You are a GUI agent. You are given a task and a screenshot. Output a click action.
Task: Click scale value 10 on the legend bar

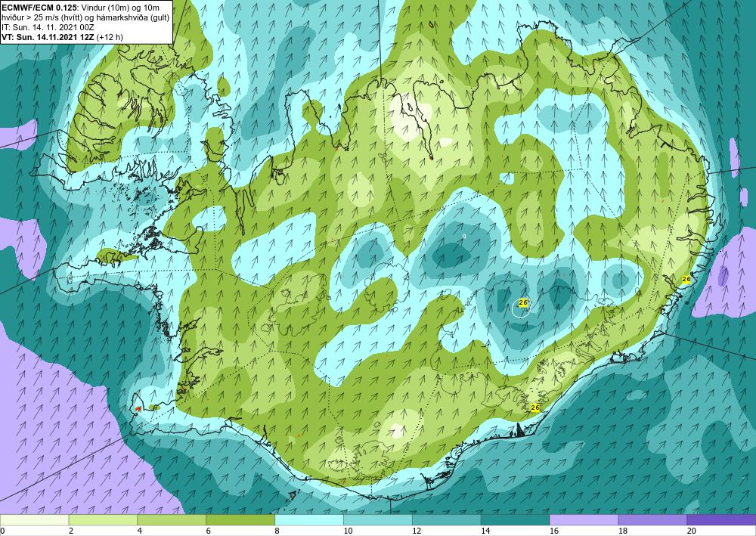pos(348,531)
